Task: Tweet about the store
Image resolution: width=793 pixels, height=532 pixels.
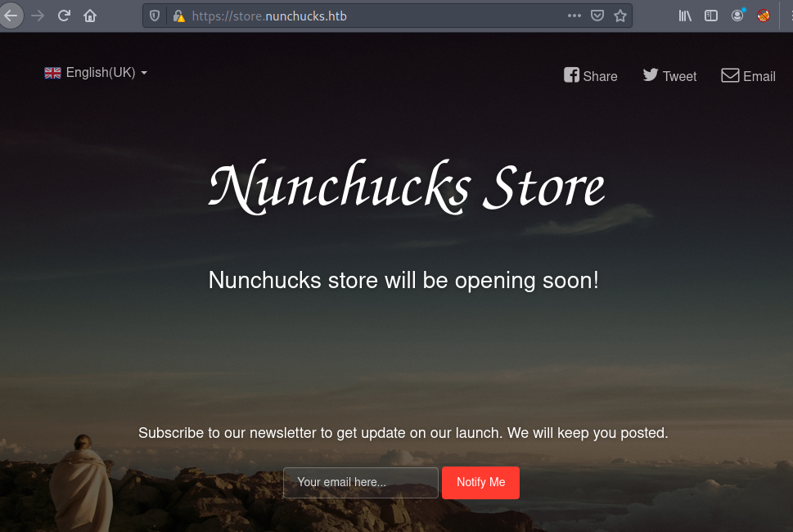Action: tap(669, 76)
